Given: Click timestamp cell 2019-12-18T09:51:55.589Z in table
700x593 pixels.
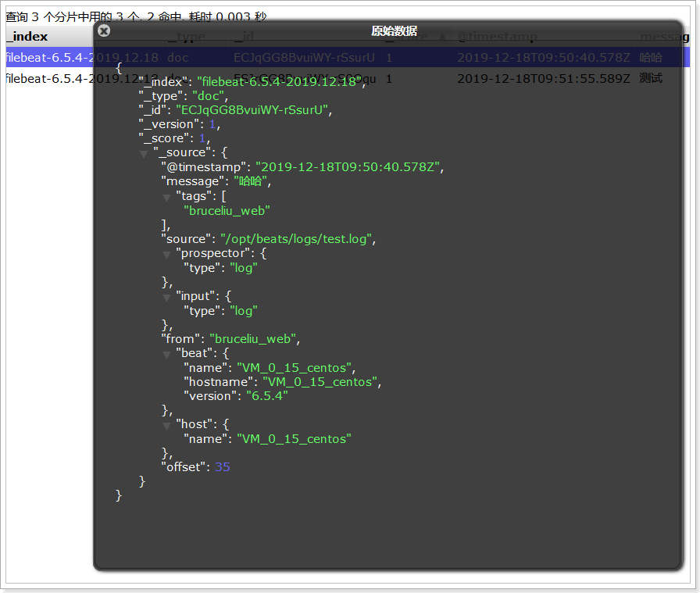Looking at the screenshot, I should point(544,79).
